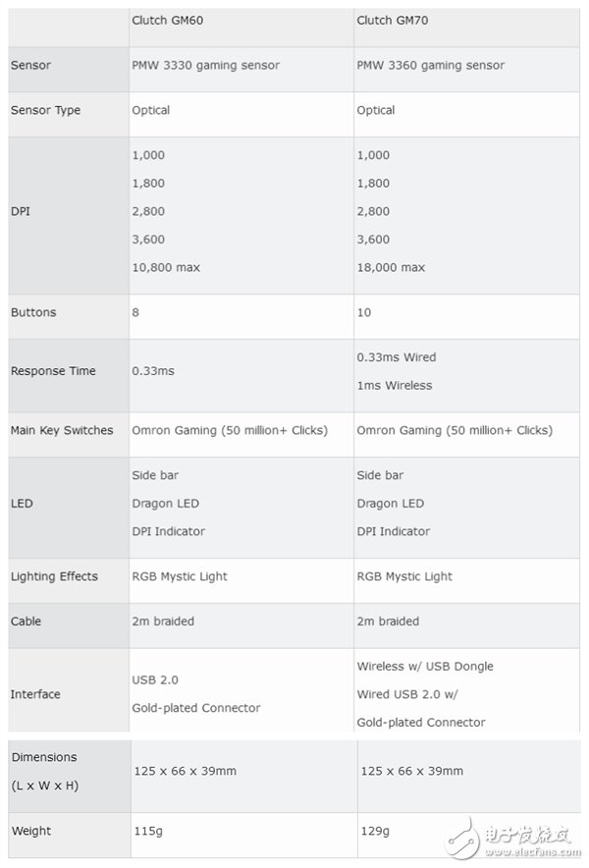Image resolution: width=589 pixels, height=868 pixels.
Task: Click the Interface row label
Action: [x=35, y=694]
